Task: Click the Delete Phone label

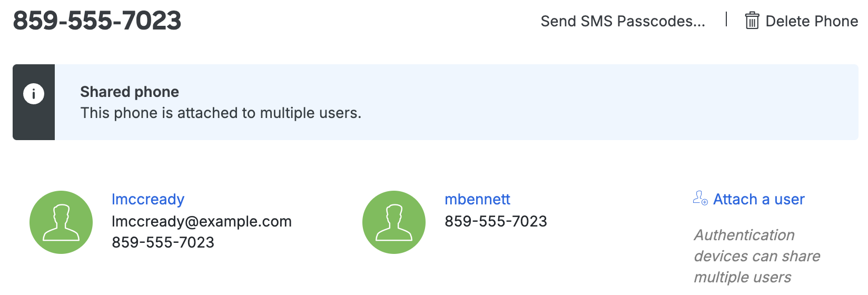Action: pyautogui.click(x=811, y=21)
